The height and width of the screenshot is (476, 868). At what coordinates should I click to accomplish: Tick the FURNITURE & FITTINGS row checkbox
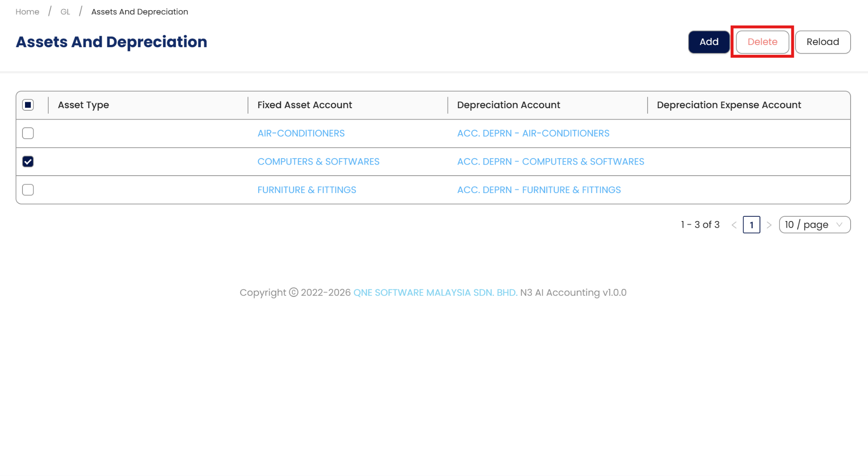28,190
